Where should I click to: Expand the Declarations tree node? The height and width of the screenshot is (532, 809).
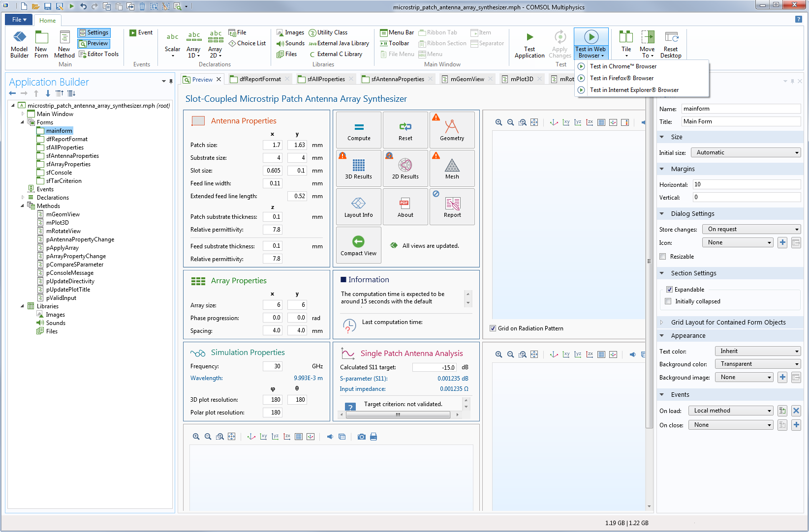pos(23,198)
